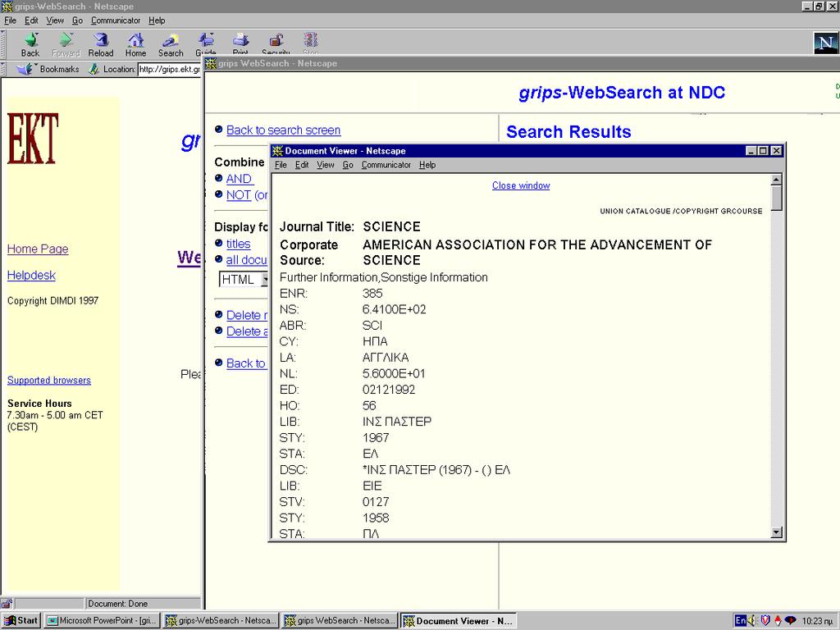
Task: Click the Start button
Action: point(21,620)
